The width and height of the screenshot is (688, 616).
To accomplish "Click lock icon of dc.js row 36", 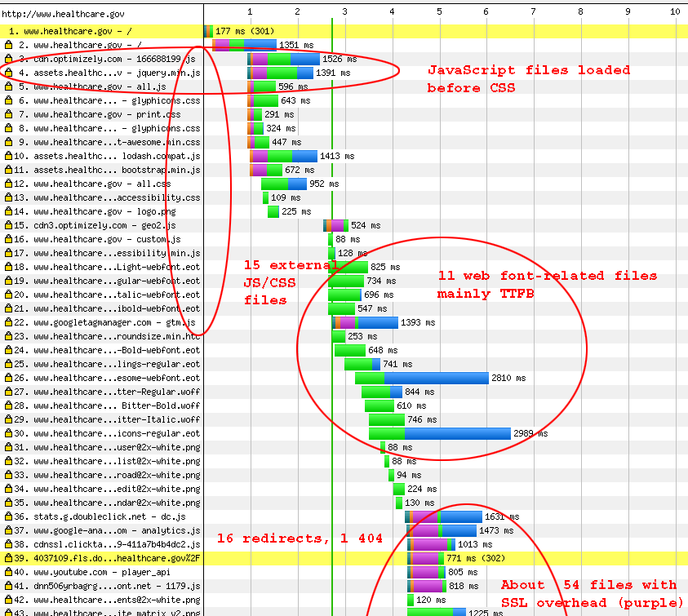I will click(x=8, y=516).
